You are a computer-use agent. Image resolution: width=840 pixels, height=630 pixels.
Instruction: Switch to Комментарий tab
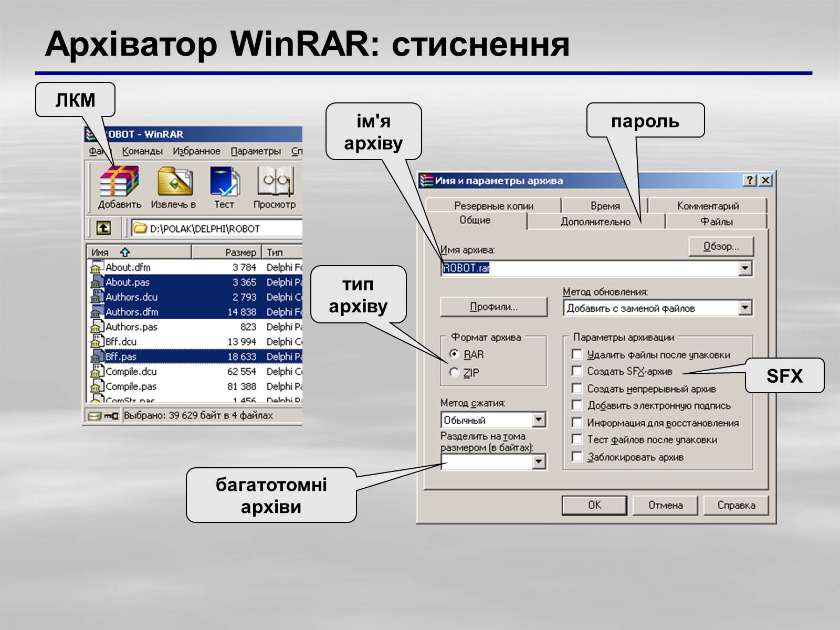[708, 206]
